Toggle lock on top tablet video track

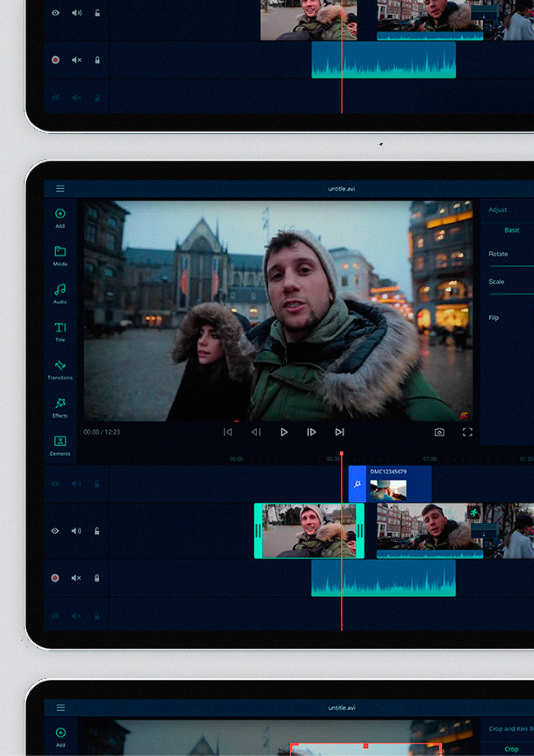[x=97, y=13]
